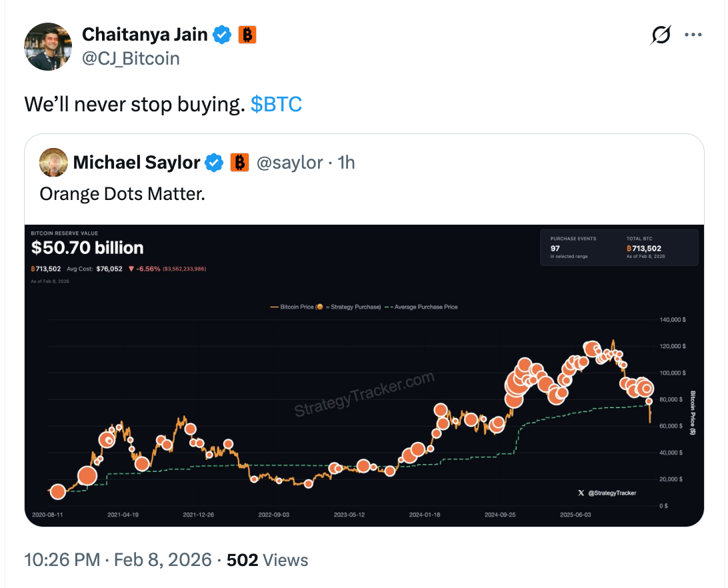Open the three-dot more options menu
This screenshot has height=588, width=728.
click(693, 35)
